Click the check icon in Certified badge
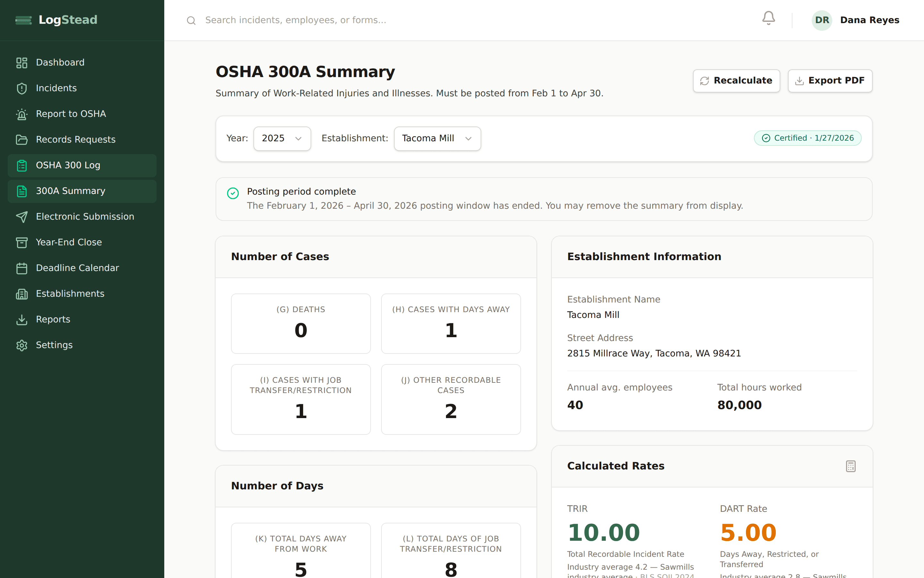 pyautogui.click(x=766, y=138)
